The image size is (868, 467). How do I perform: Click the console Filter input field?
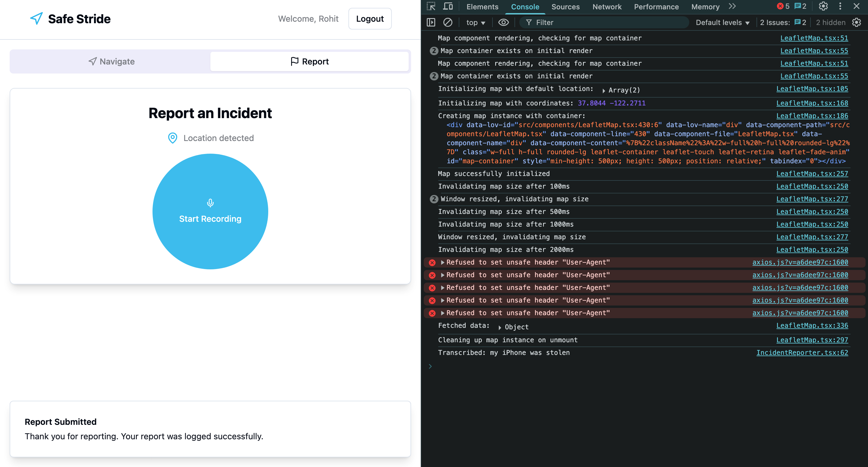pos(606,23)
